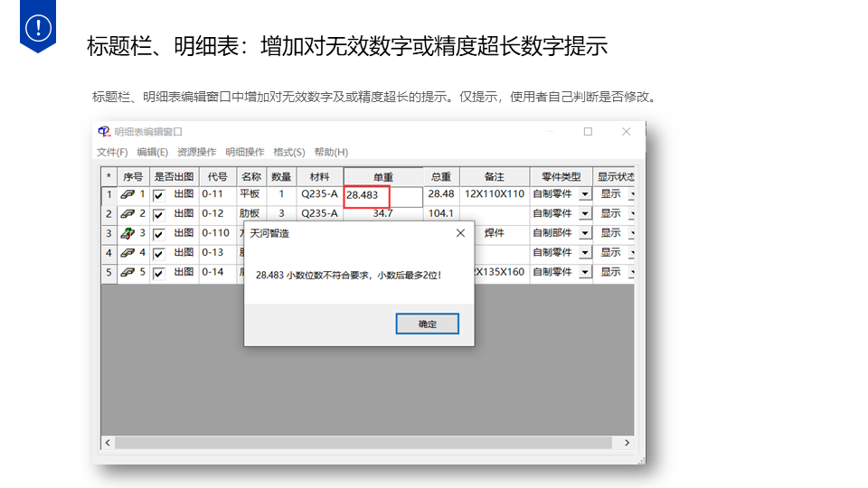The width and height of the screenshot is (868, 488).
Task: Click the asterisk corner header cell
Action: 109,177
